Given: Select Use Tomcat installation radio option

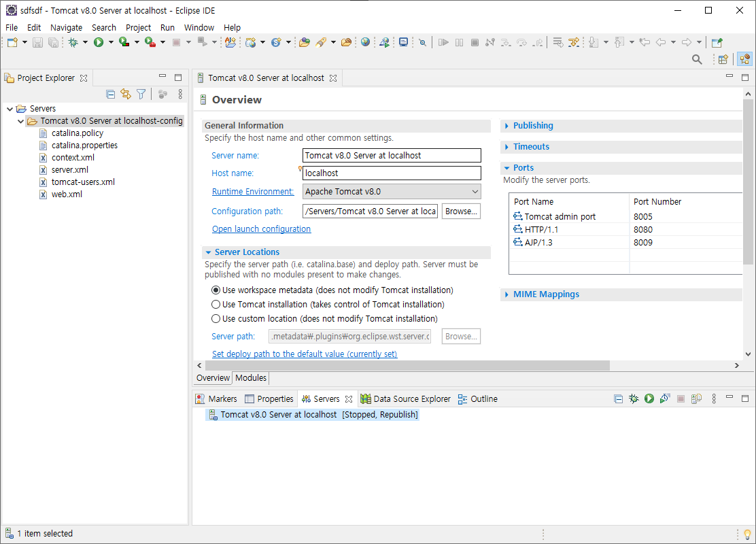Looking at the screenshot, I should point(216,305).
